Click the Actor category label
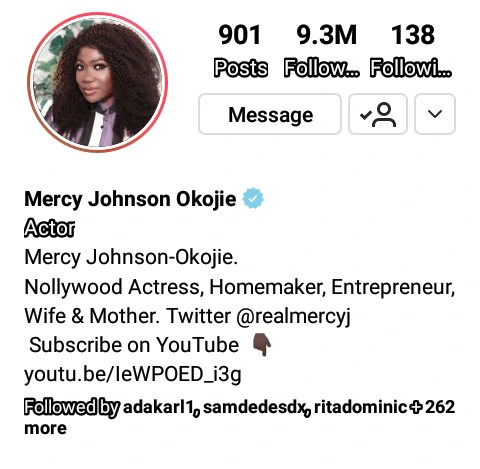Viewport: 480px width, 469px height. tap(49, 228)
